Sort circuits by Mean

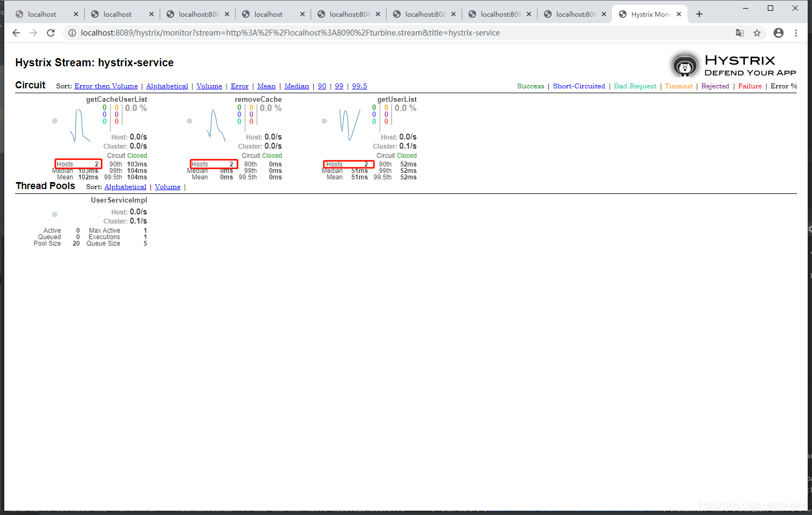(266, 86)
